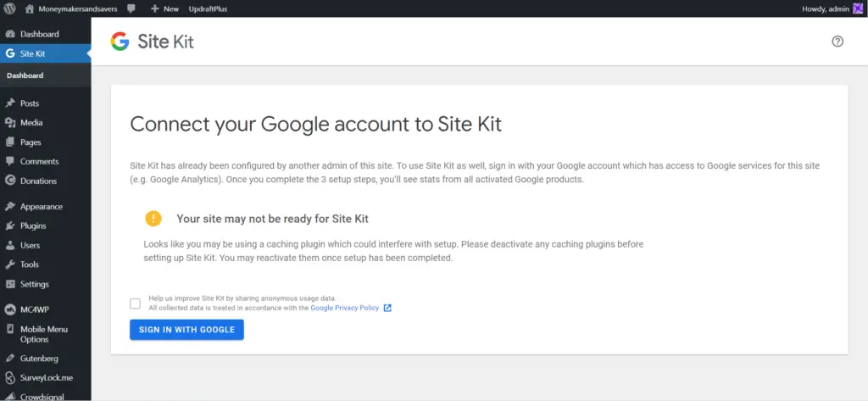Click the Site Kit help question-mark icon

click(x=837, y=42)
